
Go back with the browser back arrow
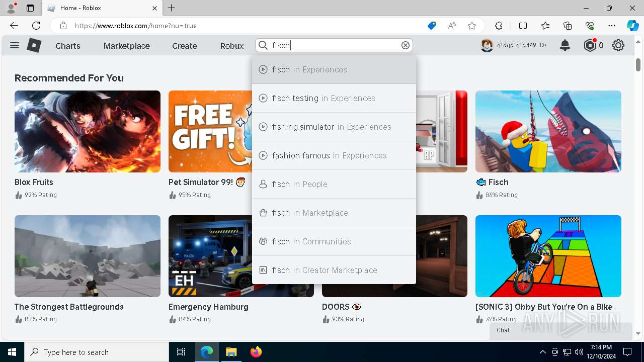(x=14, y=26)
